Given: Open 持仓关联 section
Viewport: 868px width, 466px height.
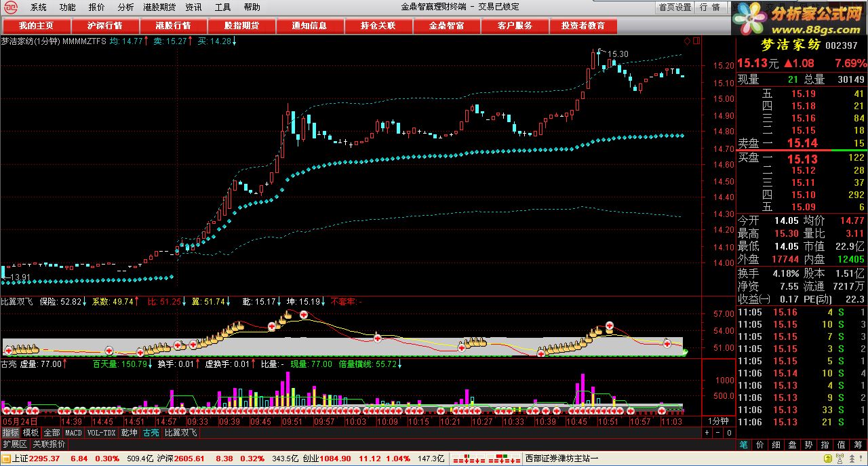Looking at the screenshot, I should [378, 26].
